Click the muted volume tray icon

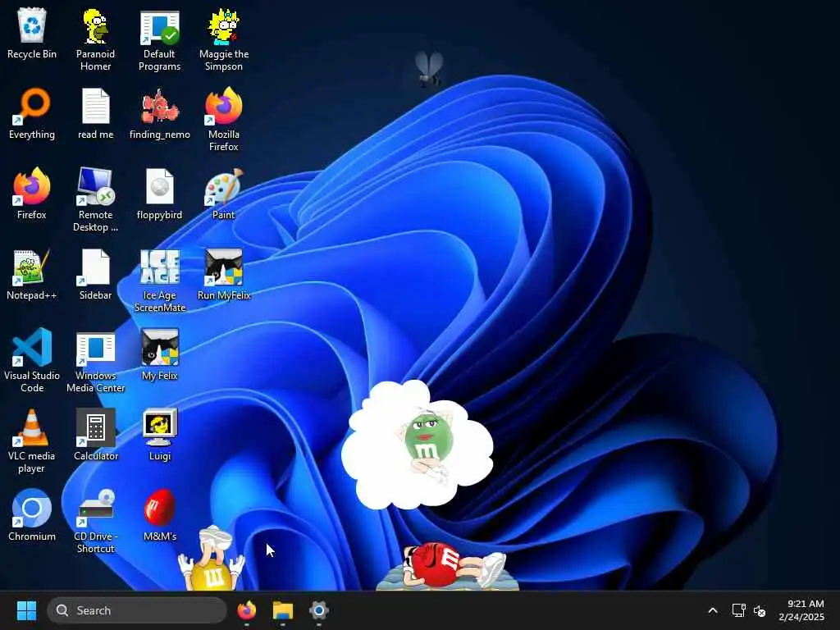pos(759,610)
